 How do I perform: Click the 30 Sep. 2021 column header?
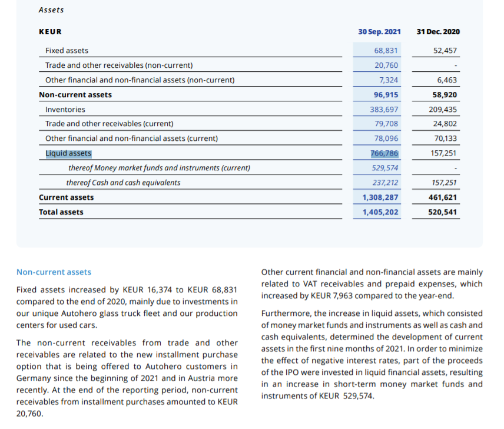[379, 31]
